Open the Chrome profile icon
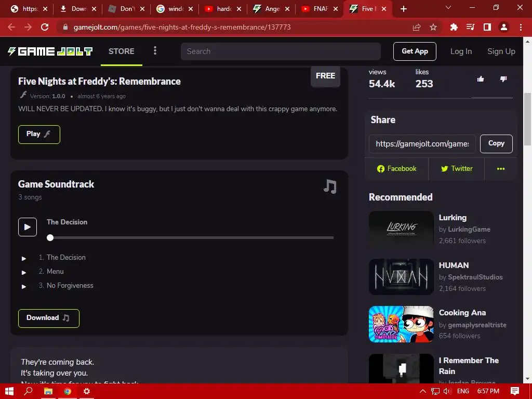The height and width of the screenshot is (399, 532). coord(504,27)
